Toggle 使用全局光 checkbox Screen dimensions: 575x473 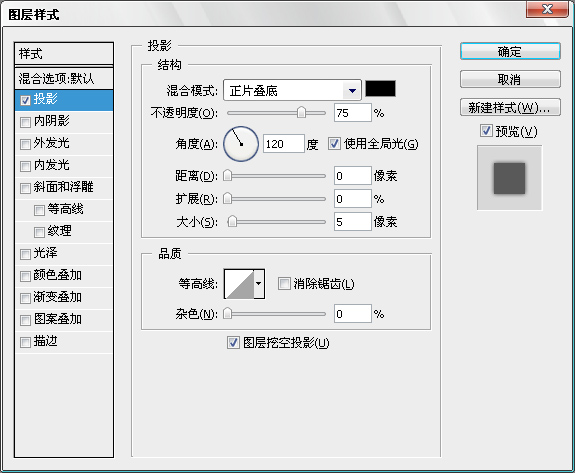(x=334, y=144)
